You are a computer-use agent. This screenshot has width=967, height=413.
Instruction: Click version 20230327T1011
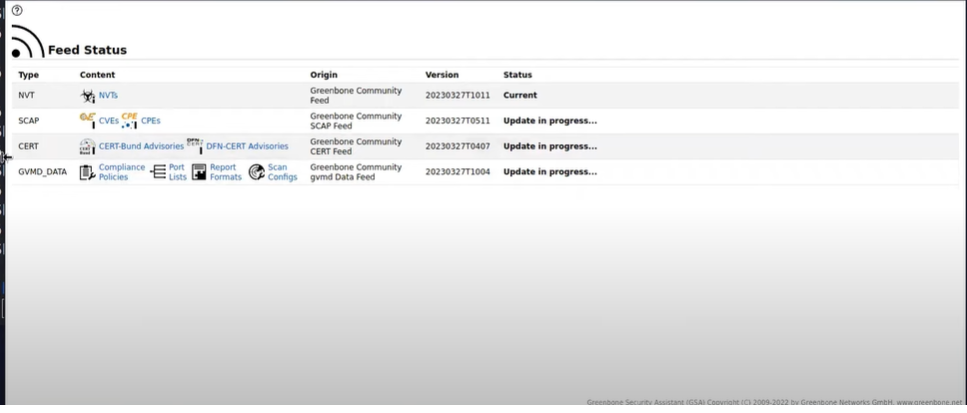tap(458, 96)
